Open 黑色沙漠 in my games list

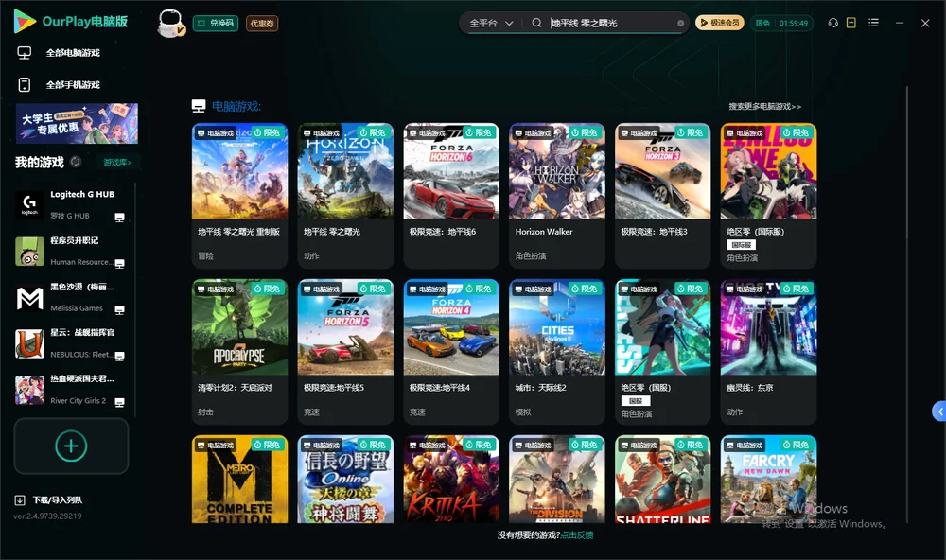[71, 297]
